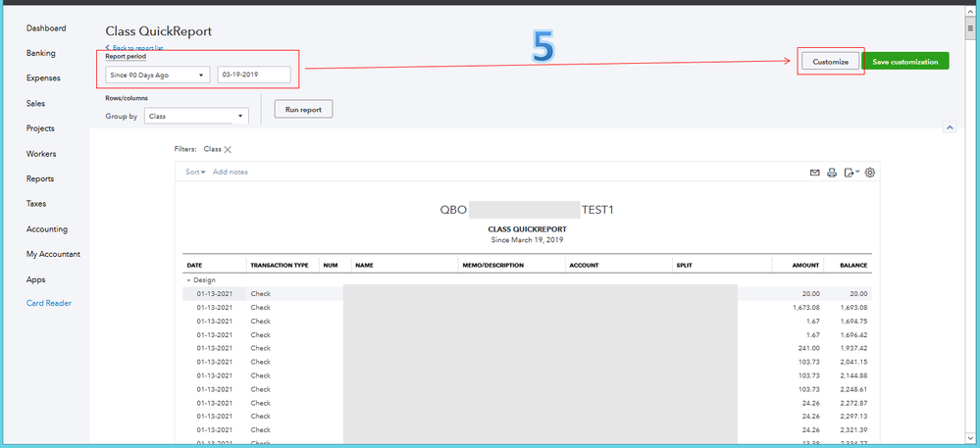Click the NUM column header
980x448 pixels.
pyautogui.click(x=331, y=265)
